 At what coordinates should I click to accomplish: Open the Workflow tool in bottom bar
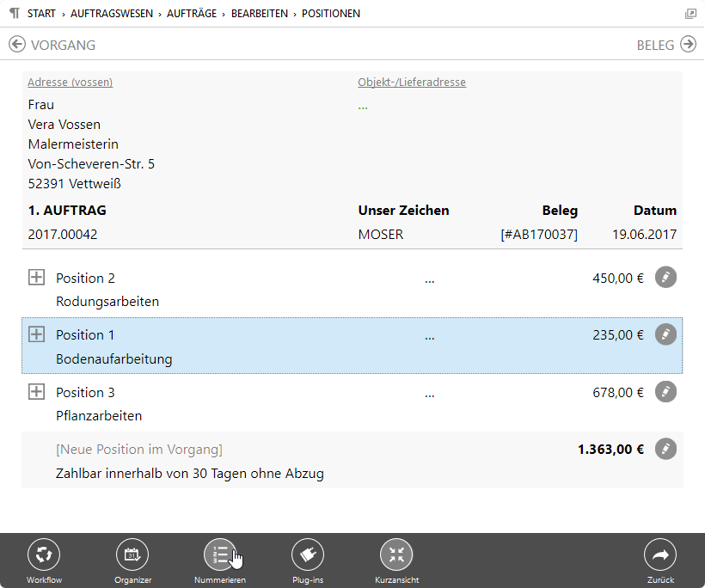pos(44,555)
